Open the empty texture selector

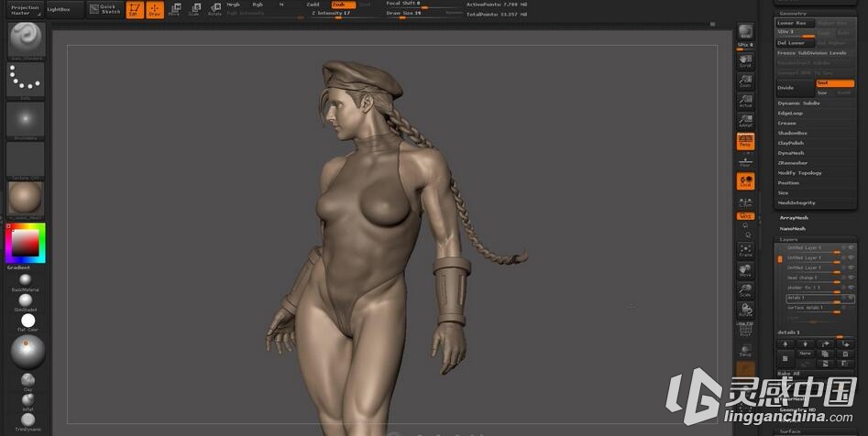[26, 160]
